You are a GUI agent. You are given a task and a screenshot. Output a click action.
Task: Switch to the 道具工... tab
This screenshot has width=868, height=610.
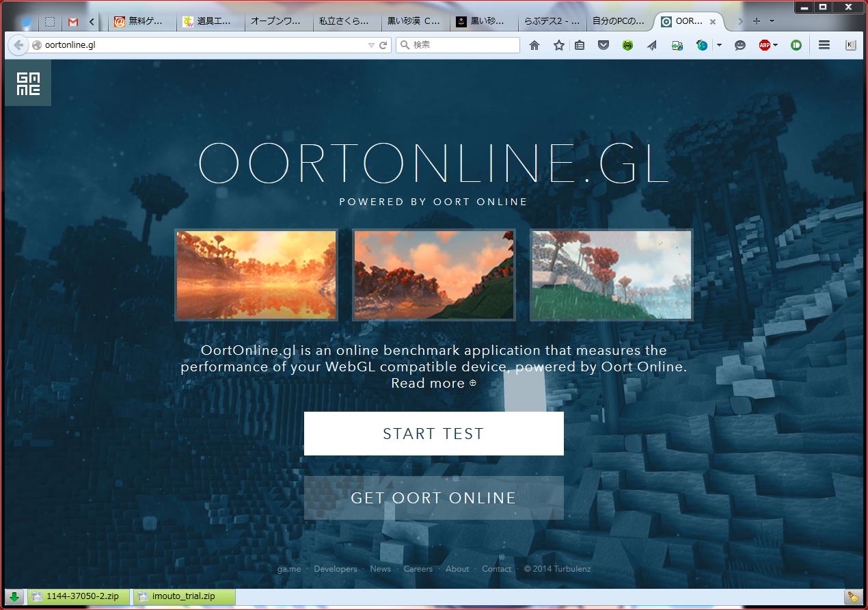pos(211,22)
